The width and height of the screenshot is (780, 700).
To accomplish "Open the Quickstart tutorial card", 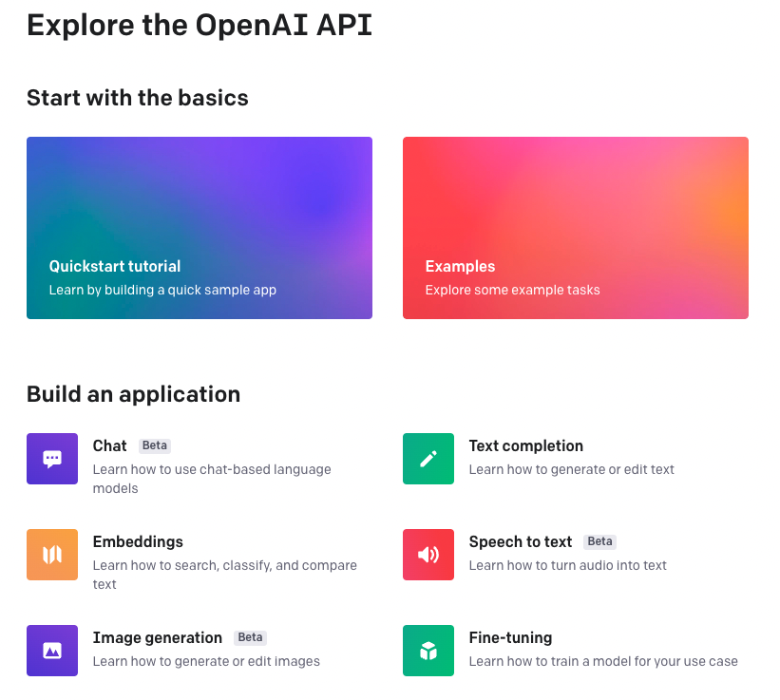I will (200, 228).
